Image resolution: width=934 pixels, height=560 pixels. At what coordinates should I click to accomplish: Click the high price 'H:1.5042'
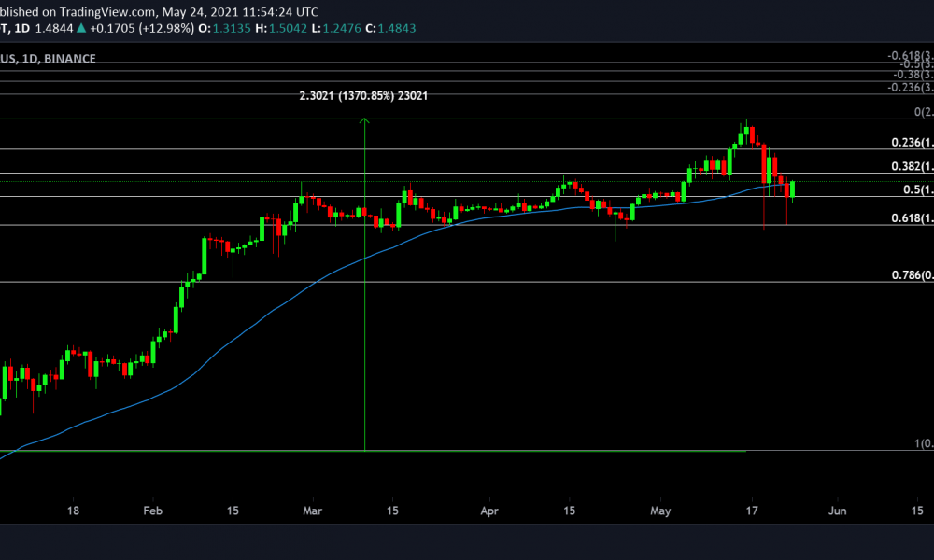pos(281,28)
